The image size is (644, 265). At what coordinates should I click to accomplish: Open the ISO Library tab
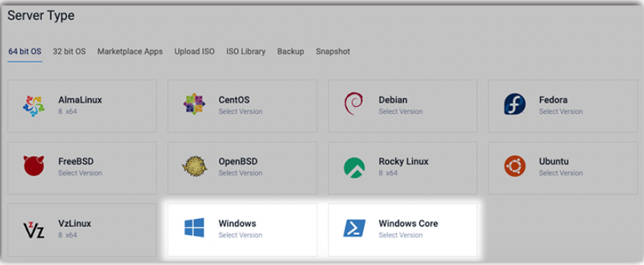pos(246,52)
